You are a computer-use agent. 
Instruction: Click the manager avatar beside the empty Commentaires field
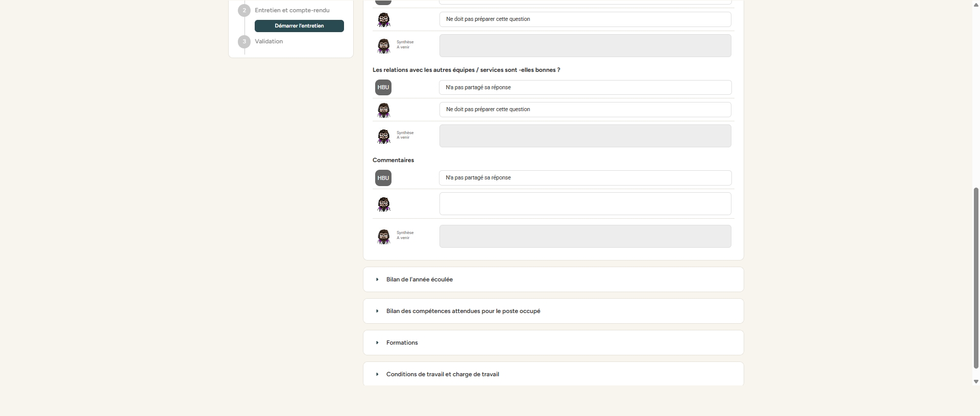click(x=384, y=204)
